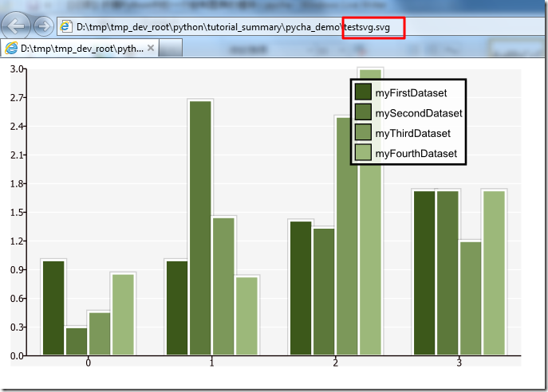Click the 0.9 y-axis label

[17, 270]
